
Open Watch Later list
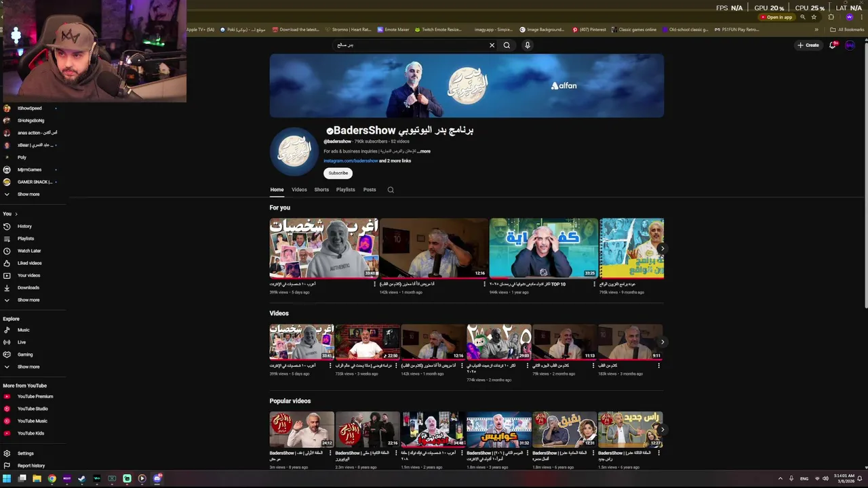click(x=28, y=251)
